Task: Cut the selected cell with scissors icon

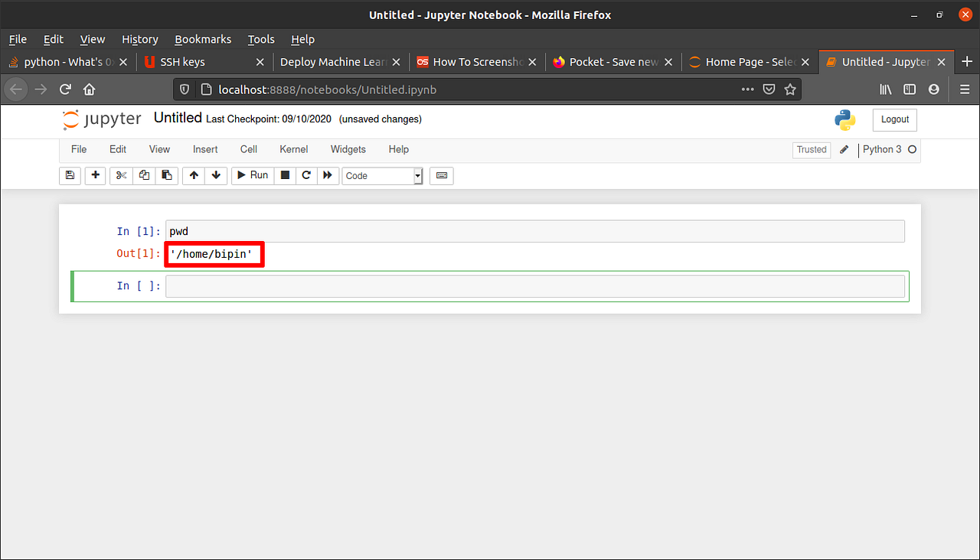Action: click(120, 175)
